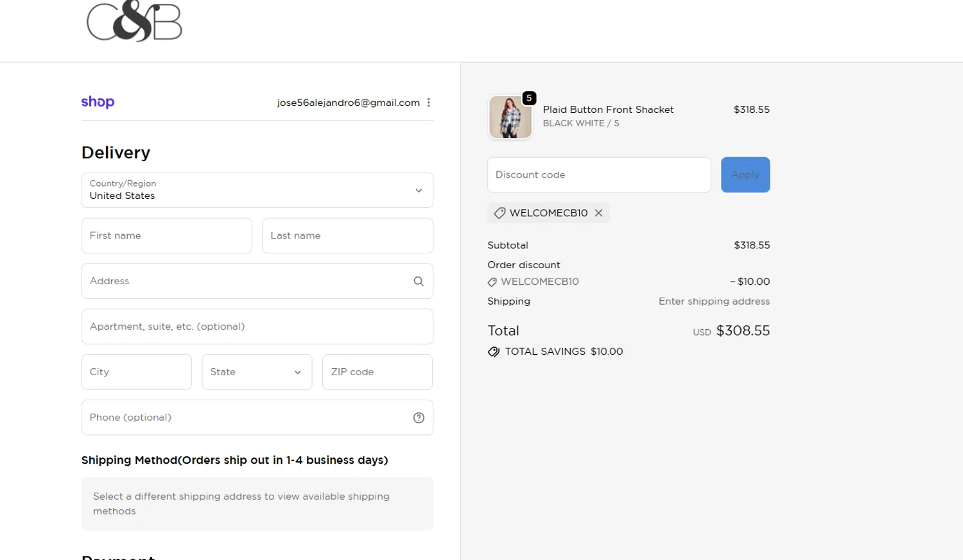963x560 pixels.
Task: Click the ZIP code field
Action: 377,372
